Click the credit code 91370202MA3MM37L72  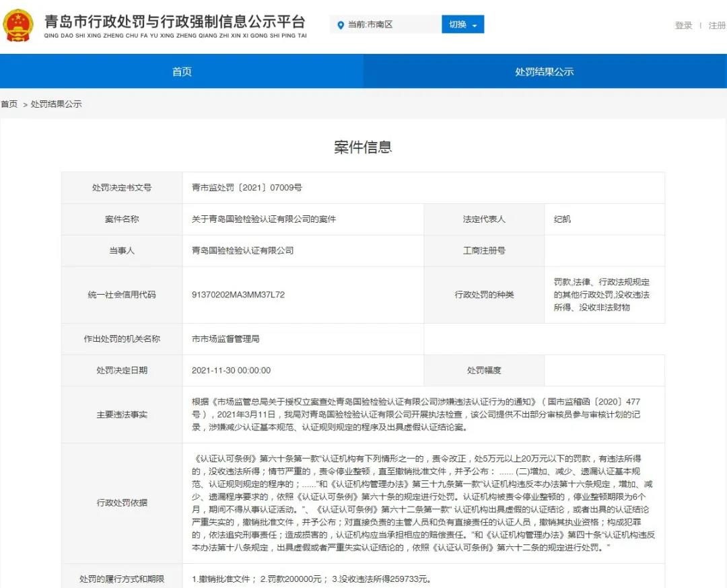click(239, 294)
